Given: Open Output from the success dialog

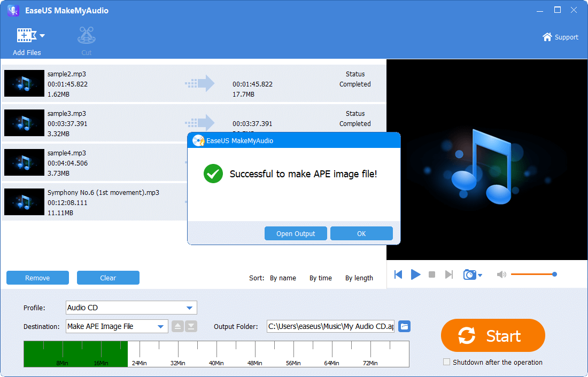Looking at the screenshot, I should coord(296,233).
